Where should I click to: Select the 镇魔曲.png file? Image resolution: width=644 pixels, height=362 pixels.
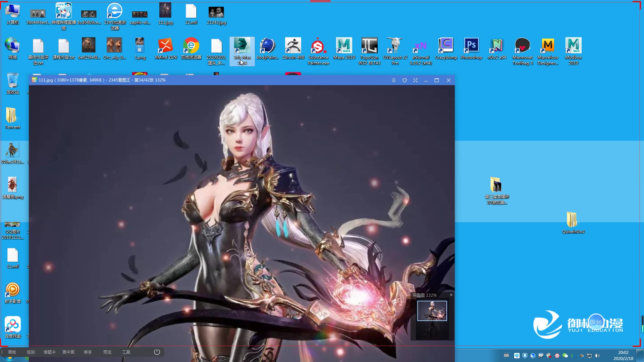pos(13,188)
